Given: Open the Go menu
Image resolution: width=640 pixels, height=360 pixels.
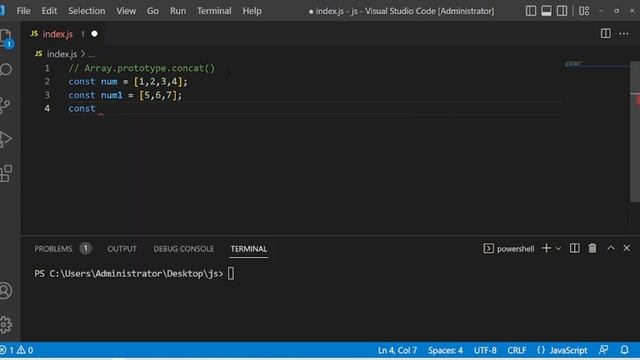Looking at the screenshot, I should click(x=153, y=11).
